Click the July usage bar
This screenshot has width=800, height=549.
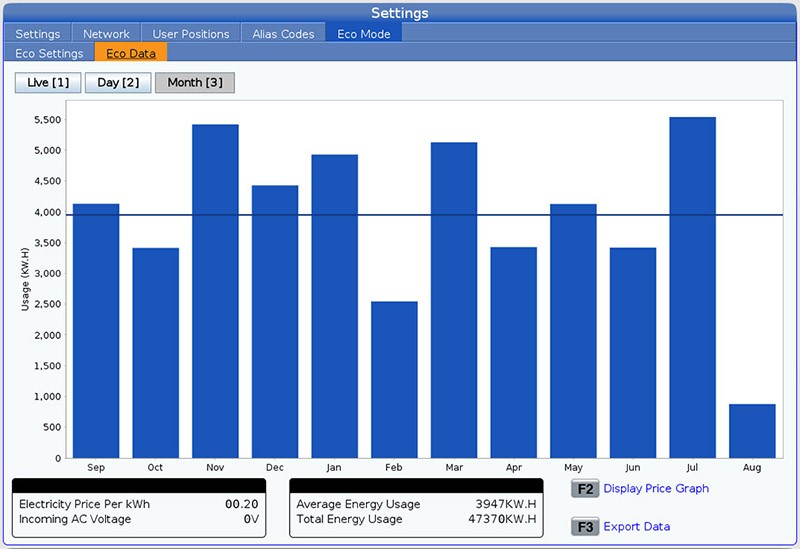(692, 290)
